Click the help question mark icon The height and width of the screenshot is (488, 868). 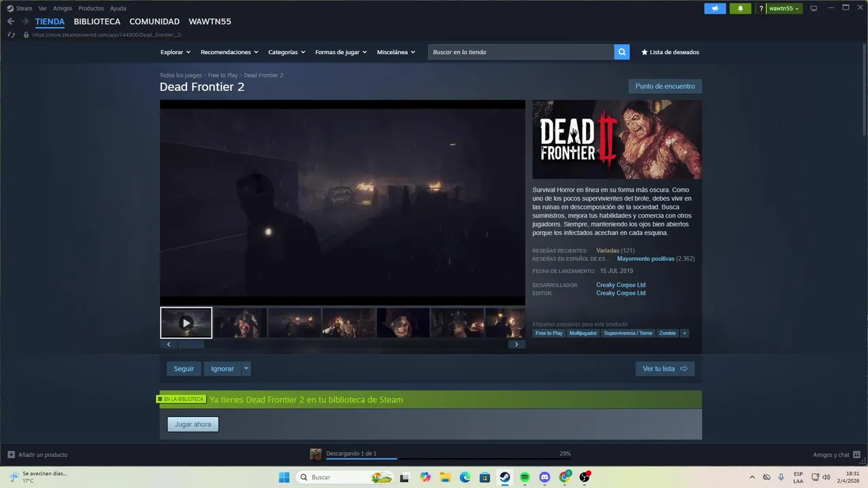tap(762, 8)
